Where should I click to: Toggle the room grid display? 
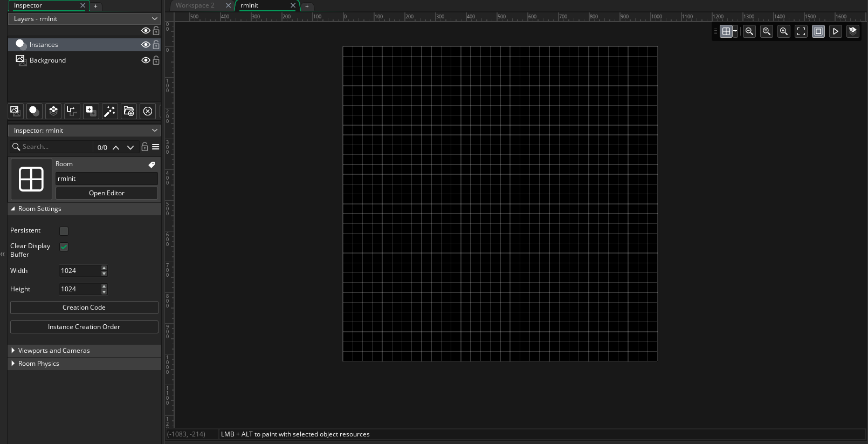point(726,31)
